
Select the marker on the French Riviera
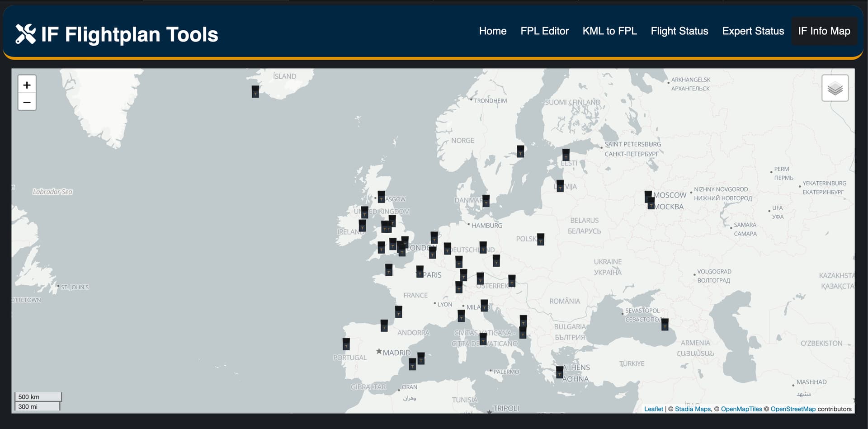pyautogui.click(x=461, y=316)
